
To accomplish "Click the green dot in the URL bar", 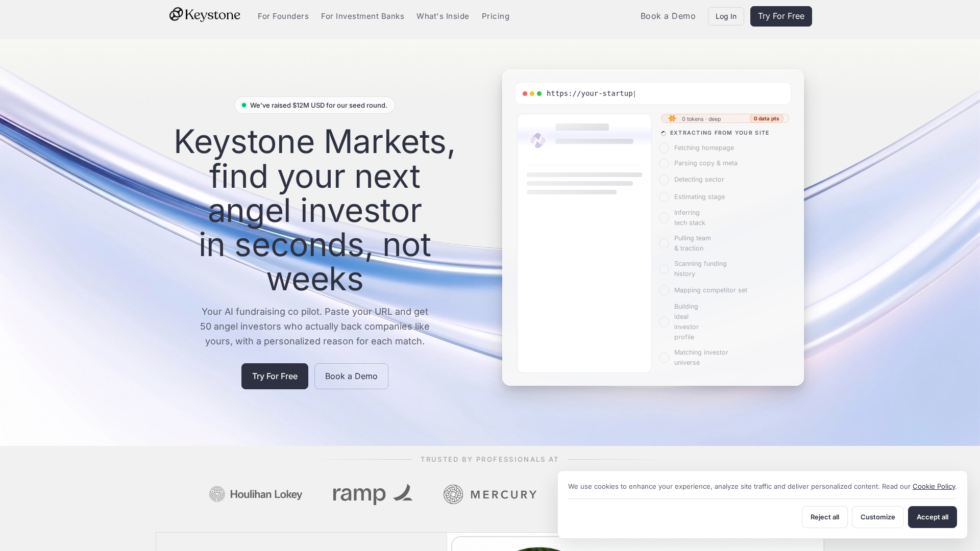I will click(539, 93).
